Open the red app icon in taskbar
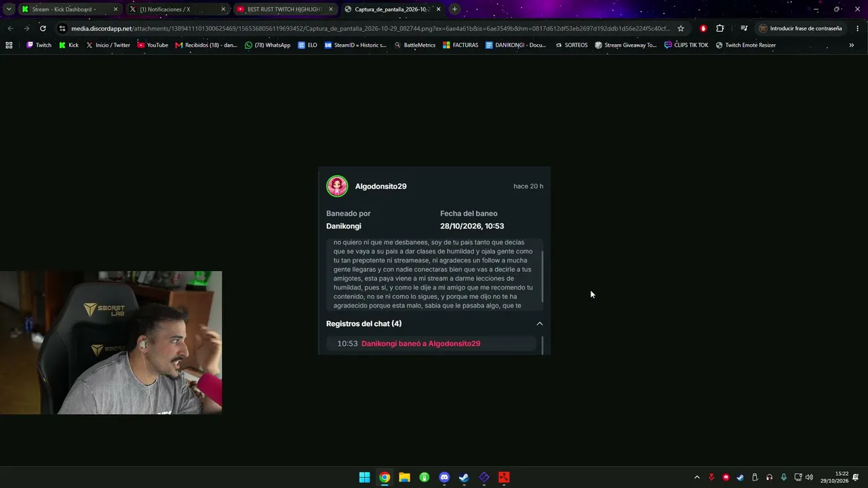Viewport: 868px width, 488px height. 504,477
